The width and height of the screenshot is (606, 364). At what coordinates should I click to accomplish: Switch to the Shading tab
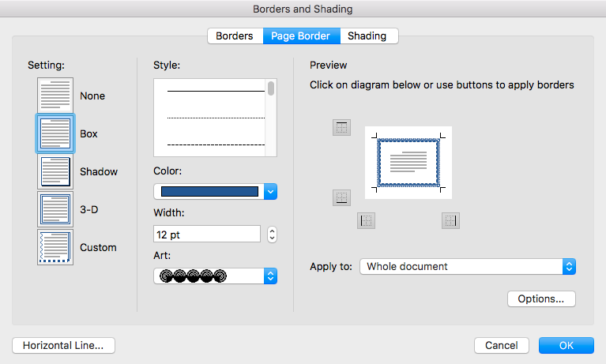coord(367,36)
